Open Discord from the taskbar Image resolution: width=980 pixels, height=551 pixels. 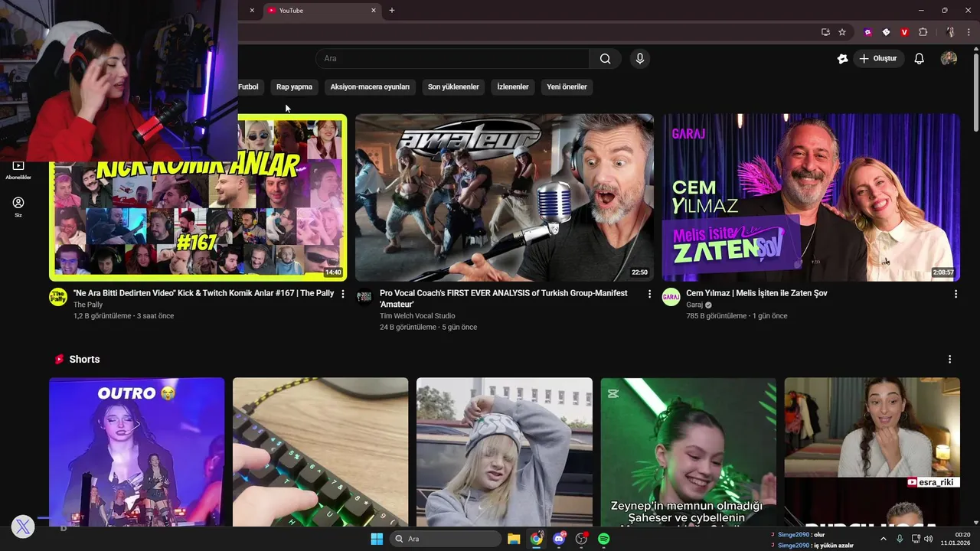point(560,539)
